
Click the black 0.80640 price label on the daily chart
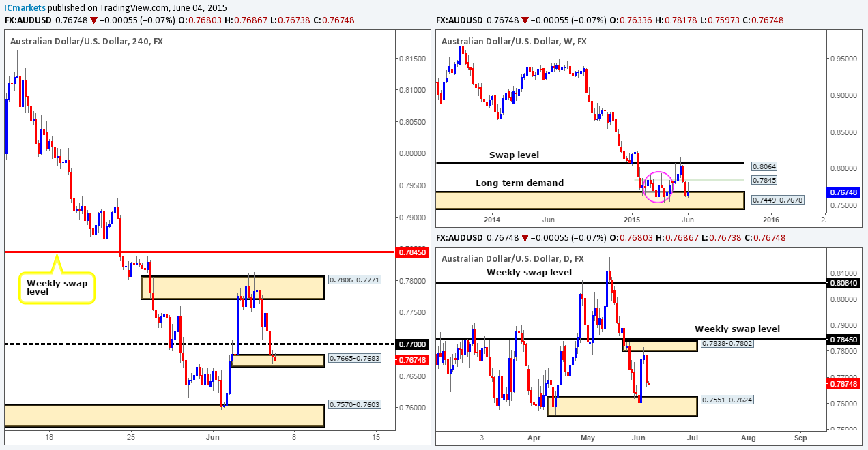point(845,282)
